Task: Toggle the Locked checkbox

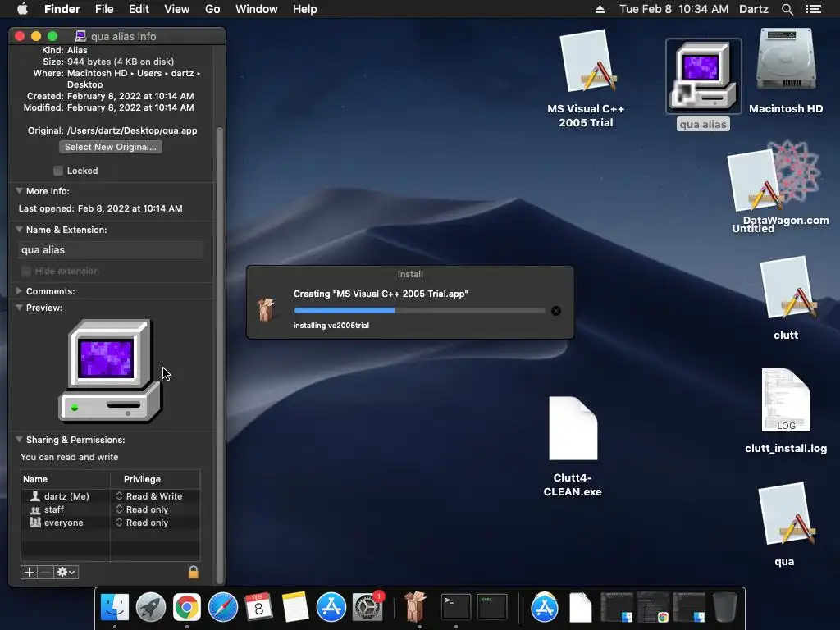Action: point(58,171)
